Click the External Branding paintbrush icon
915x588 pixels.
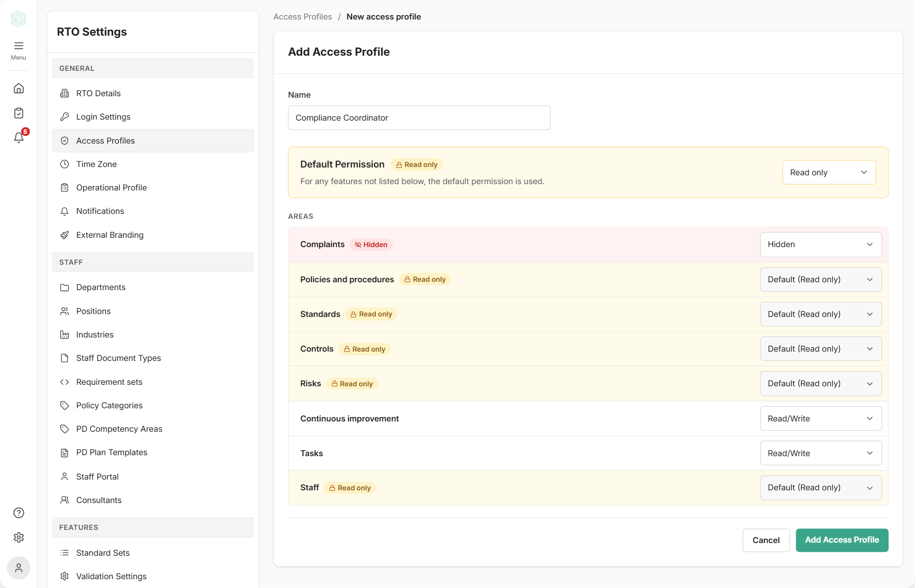(x=65, y=235)
